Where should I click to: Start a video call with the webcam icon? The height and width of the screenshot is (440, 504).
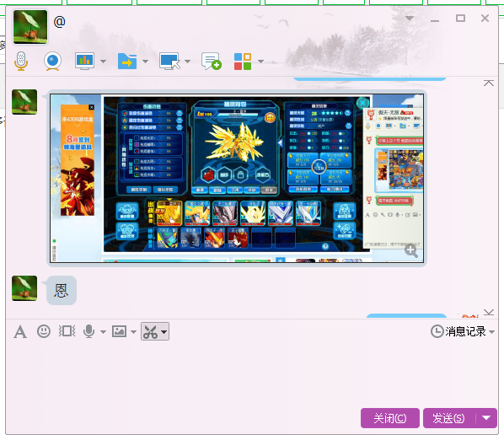click(52, 61)
